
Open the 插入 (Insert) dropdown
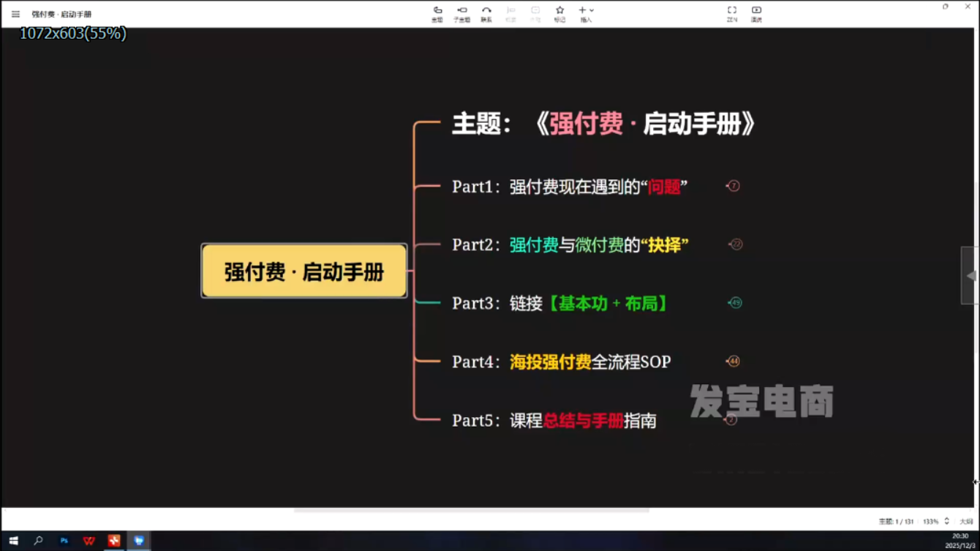(x=586, y=13)
